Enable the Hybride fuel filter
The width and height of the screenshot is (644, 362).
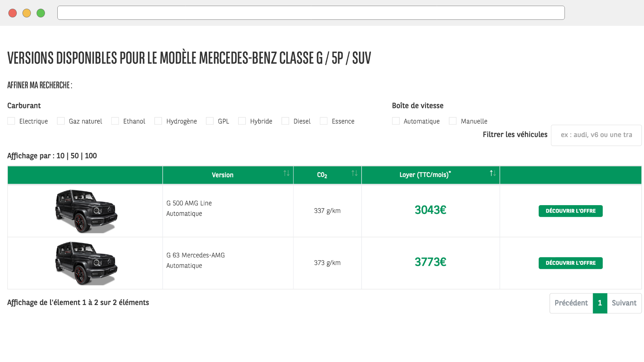coord(242,121)
